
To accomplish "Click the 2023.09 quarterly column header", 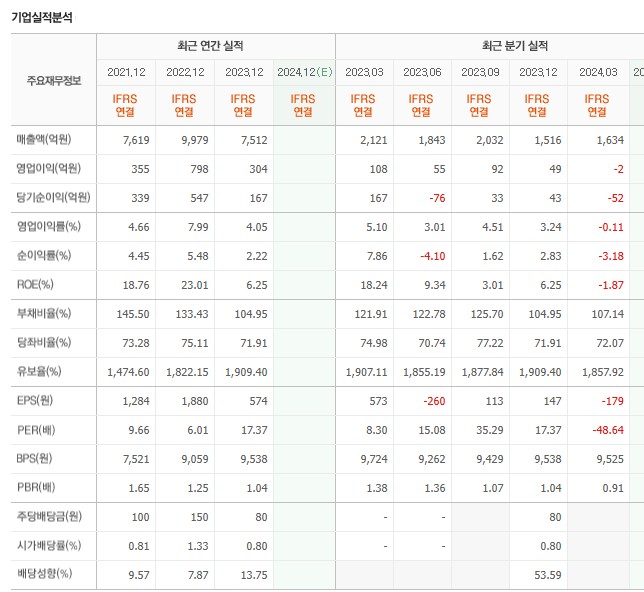I will [x=480, y=72].
